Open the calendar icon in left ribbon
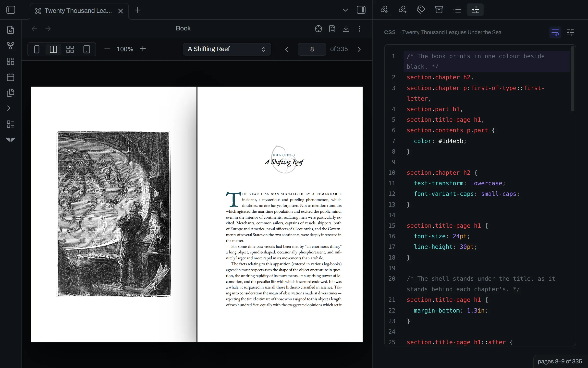The height and width of the screenshot is (368, 588). 11,77
